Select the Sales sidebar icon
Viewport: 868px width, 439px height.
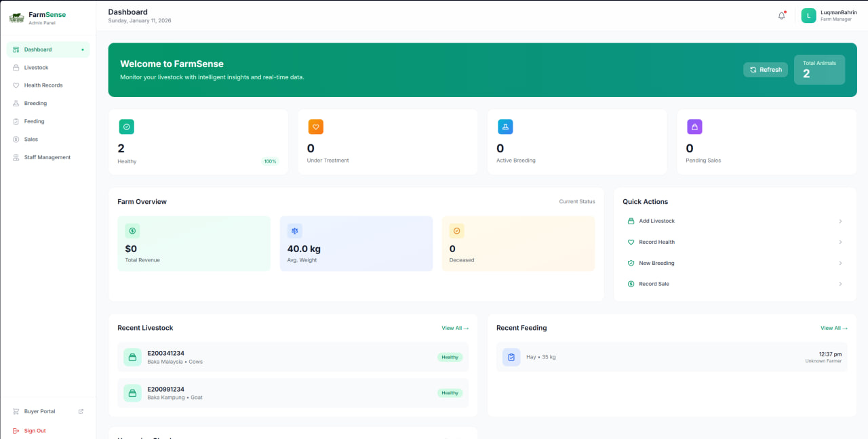tap(16, 139)
